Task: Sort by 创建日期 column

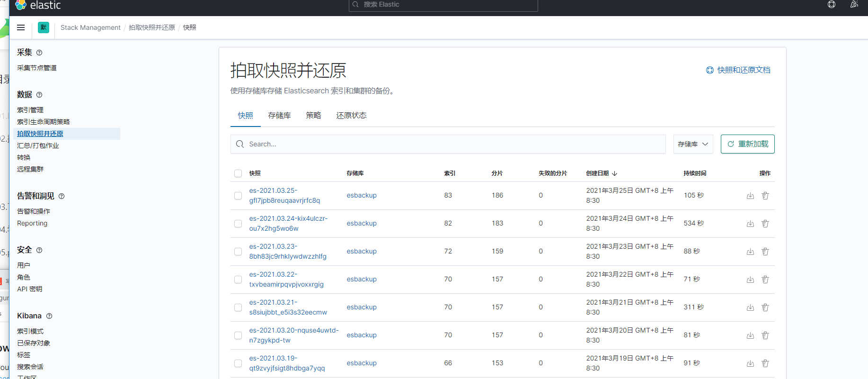Action: click(x=602, y=173)
